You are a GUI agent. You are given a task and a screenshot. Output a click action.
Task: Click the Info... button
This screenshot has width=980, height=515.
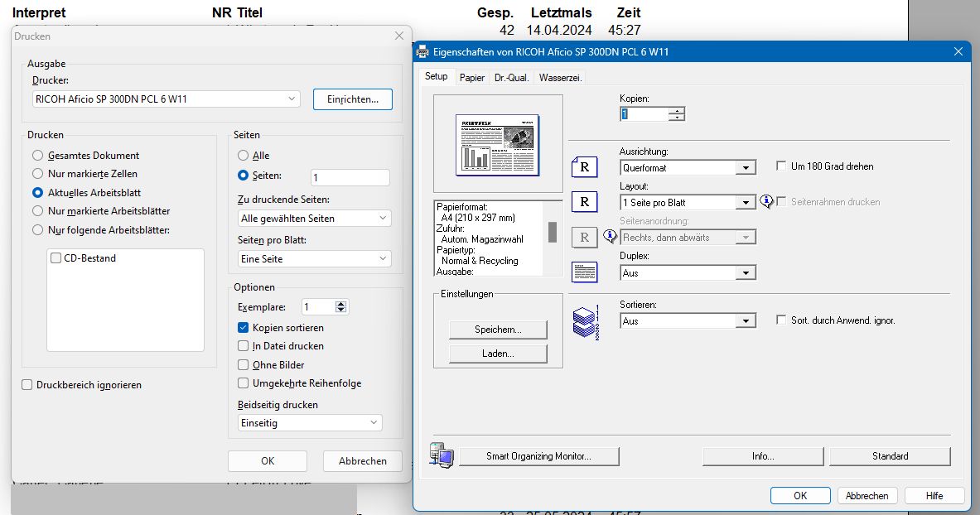pyautogui.click(x=763, y=456)
